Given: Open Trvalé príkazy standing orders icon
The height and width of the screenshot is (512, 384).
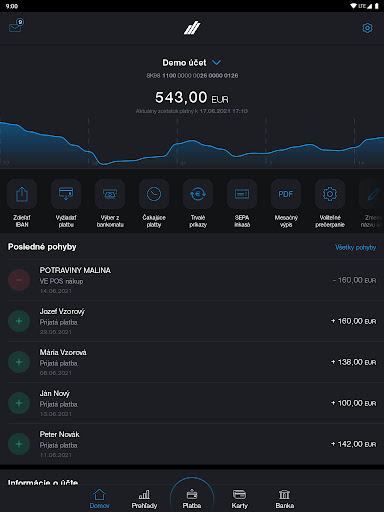Looking at the screenshot, I should [x=198, y=194].
